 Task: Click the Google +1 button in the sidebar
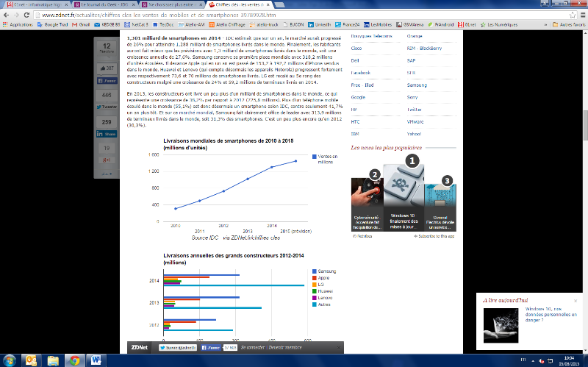pos(107,160)
